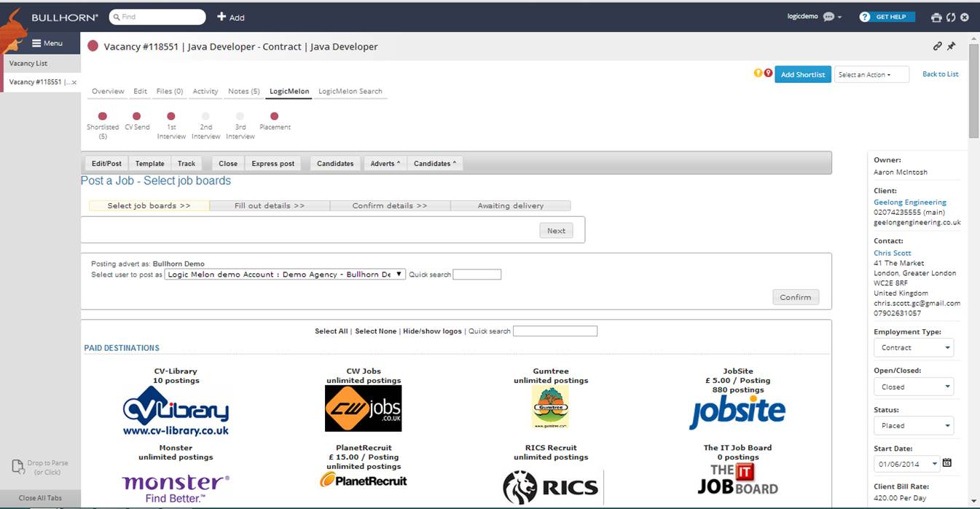Click the Select None link
Image resolution: width=980 pixels, height=509 pixels.
(376, 331)
